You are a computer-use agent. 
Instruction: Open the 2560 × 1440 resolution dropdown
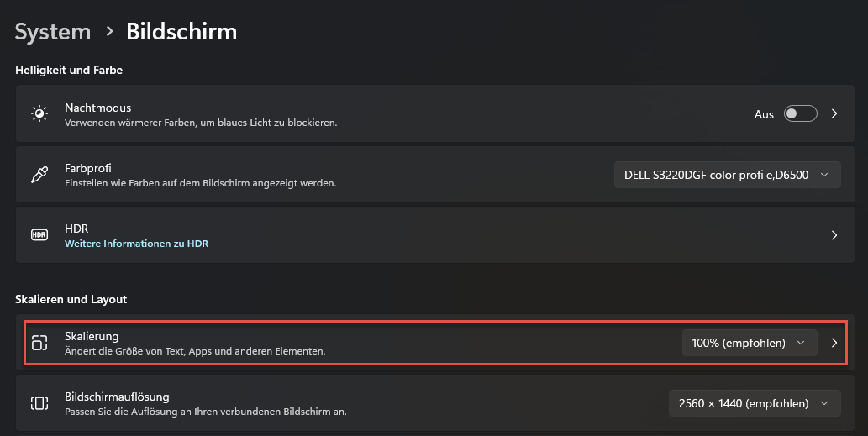click(754, 403)
